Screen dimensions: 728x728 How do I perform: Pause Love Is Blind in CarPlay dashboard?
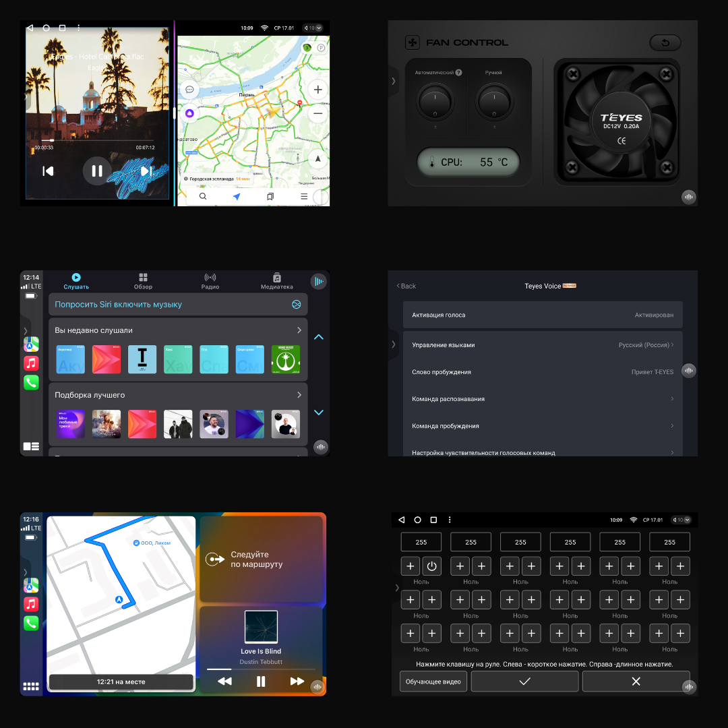261,681
